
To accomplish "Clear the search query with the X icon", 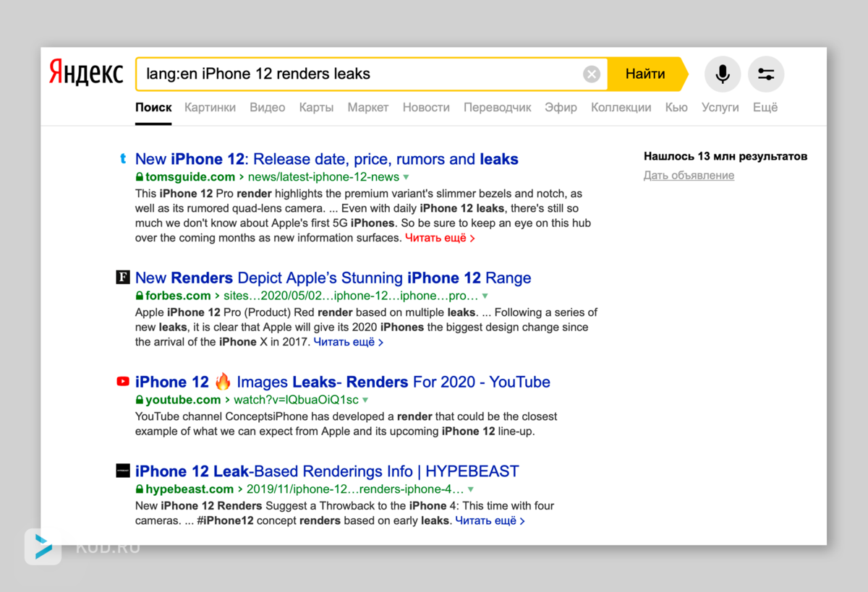I will point(592,74).
